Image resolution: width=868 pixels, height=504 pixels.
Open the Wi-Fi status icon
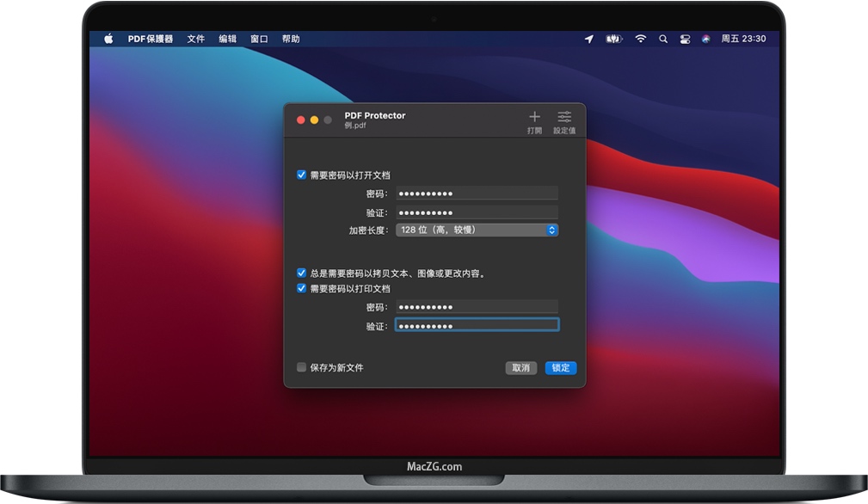[x=641, y=39]
